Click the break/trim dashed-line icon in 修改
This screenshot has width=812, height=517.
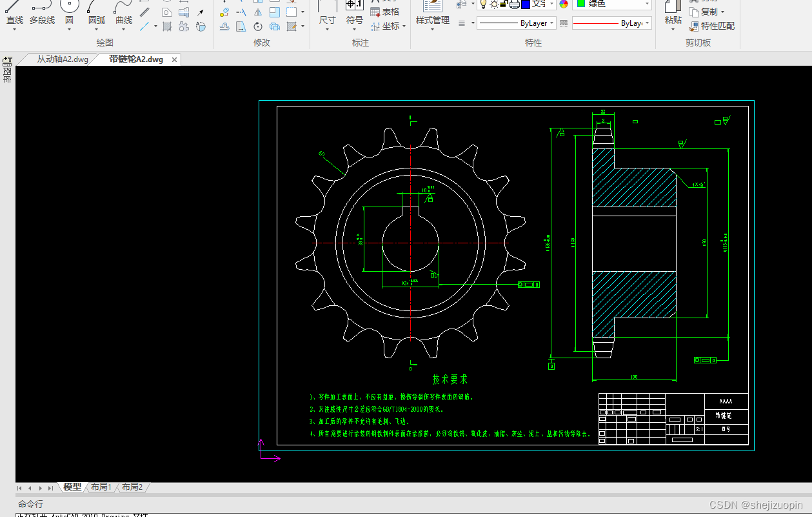(241, 12)
